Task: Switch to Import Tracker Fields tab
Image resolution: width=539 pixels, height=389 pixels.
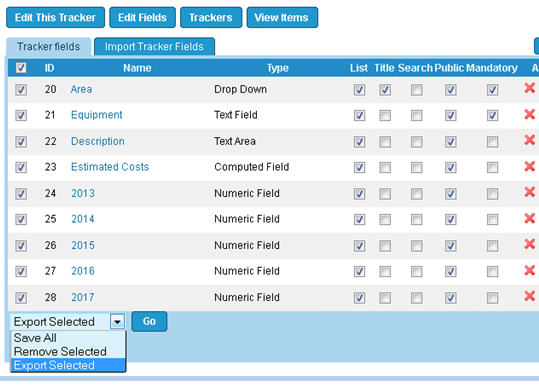Action: tap(154, 46)
